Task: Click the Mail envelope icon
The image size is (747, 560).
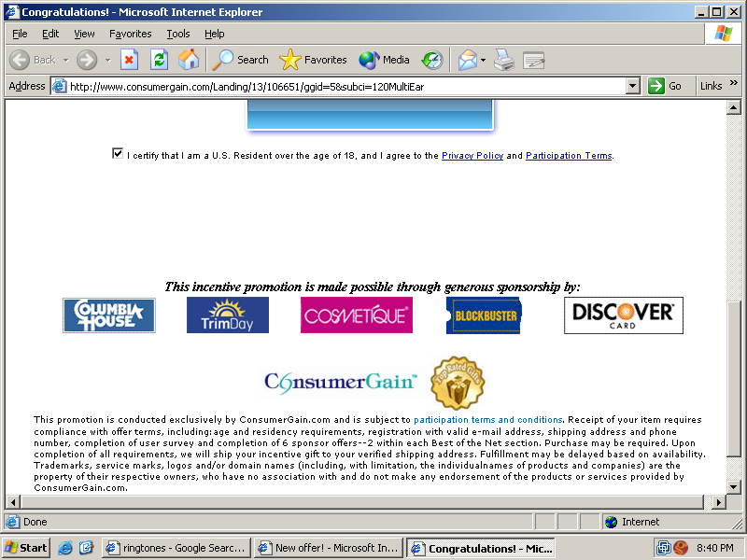Action: coord(468,60)
